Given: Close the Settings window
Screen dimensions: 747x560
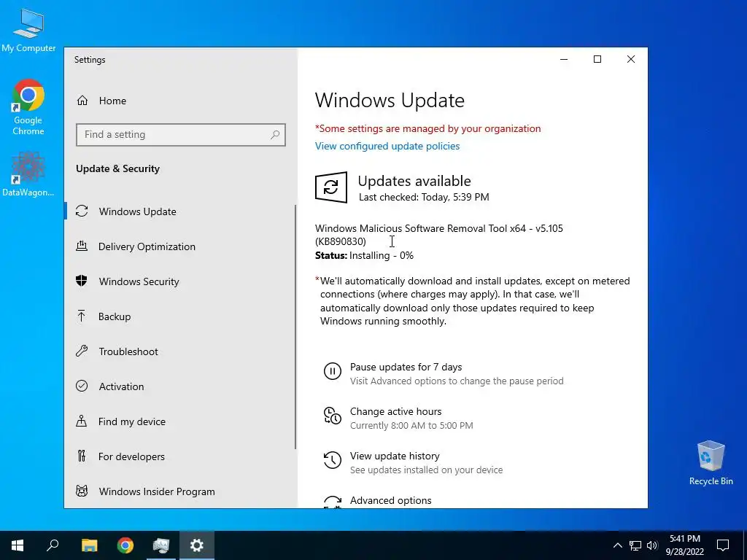Looking at the screenshot, I should (631, 59).
